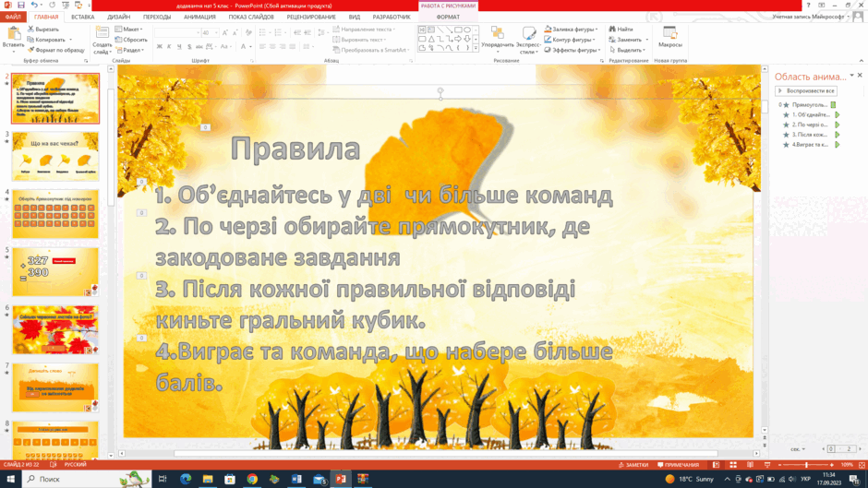Open Экспресс-стили quick styles gallery
The width and height of the screenshot is (868, 488).
(x=529, y=40)
